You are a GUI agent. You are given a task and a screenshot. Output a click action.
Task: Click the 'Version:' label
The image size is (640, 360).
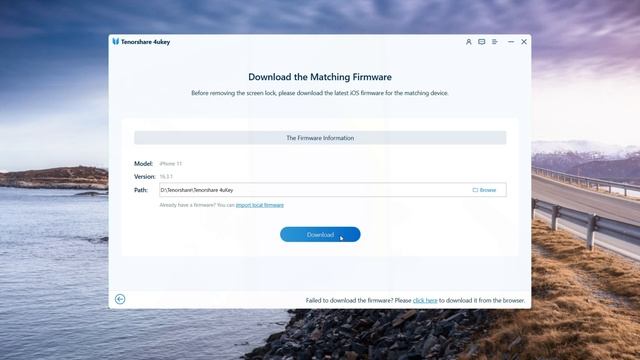[144, 177]
